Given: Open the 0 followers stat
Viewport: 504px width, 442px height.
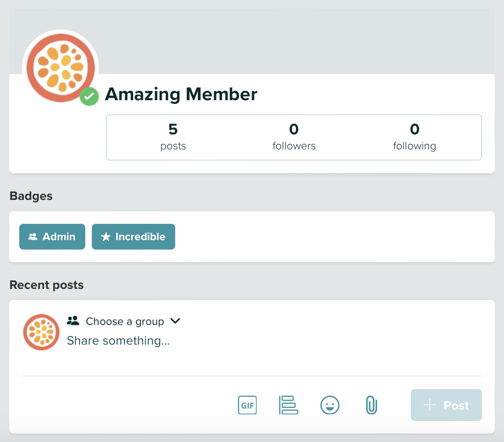Looking at the screenshot, I should (294, 137).
